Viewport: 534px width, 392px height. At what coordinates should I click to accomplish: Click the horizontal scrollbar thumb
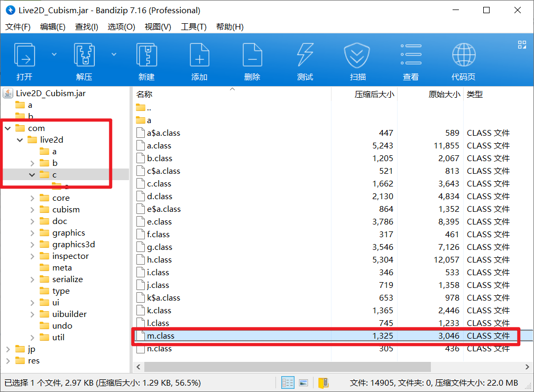(288, 367)
